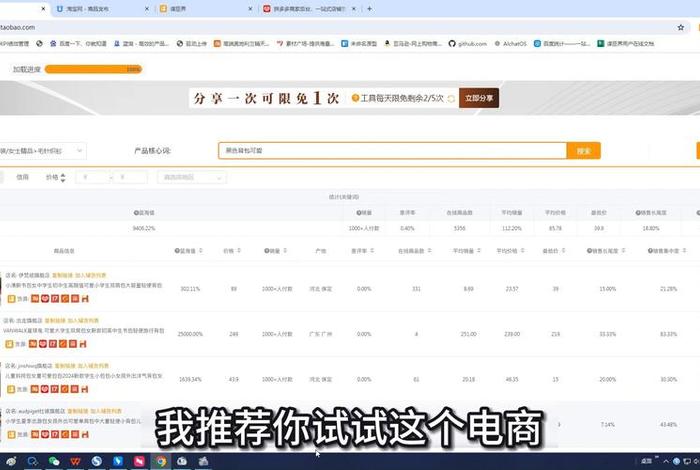
Task: Bookmark this page with the star icon
Action: [x=681, y=27]
